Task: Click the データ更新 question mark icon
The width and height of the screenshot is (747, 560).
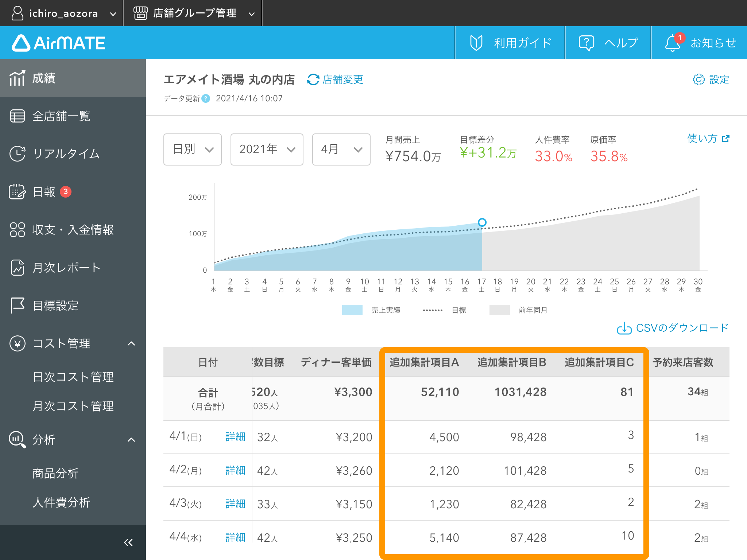Action: click(206, 98)
